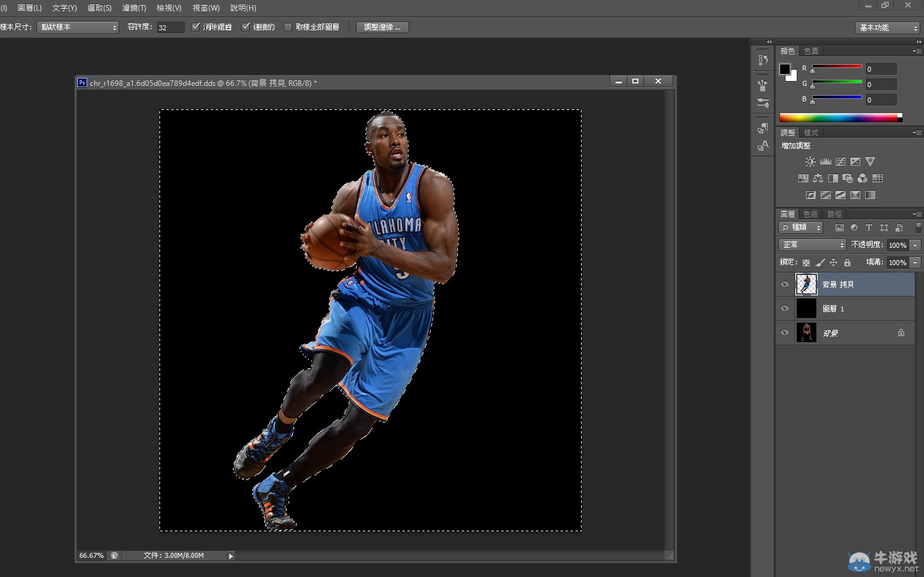Open the Brush panel icon
This screenshot has height=577, width=924.
[x=763, y=103]
